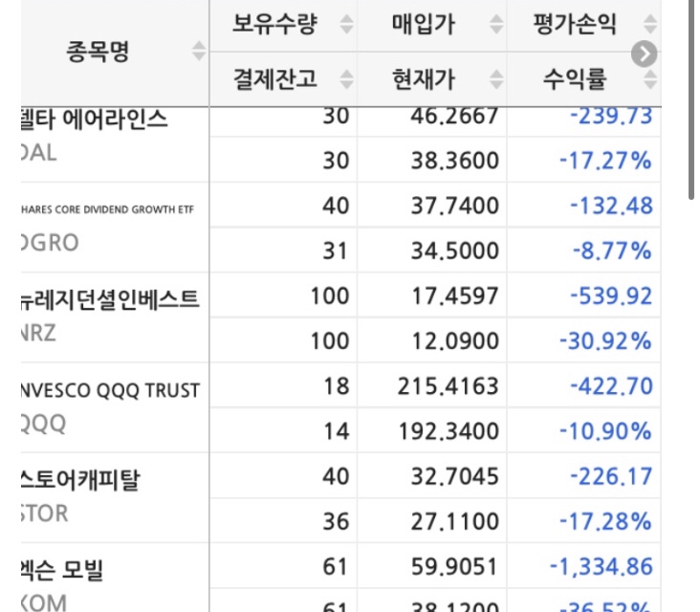Click NRZ loss value -539.92
This screenshot has height=612, width=700.
(612, 295)
